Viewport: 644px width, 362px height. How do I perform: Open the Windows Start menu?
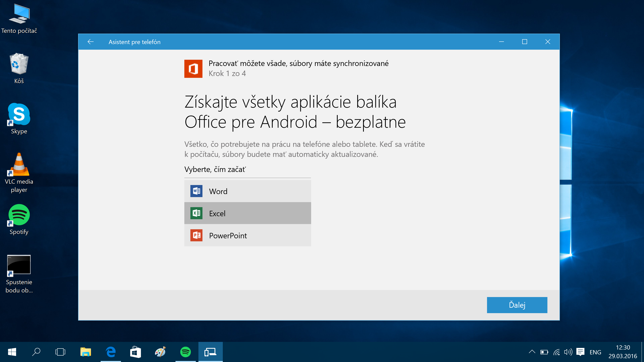[x=12, y=352]
